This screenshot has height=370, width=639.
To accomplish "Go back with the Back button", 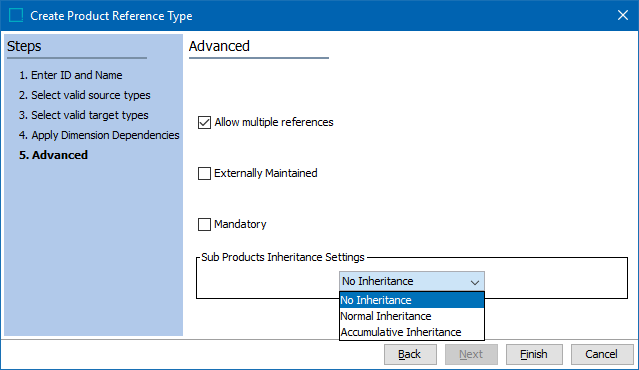I will click(x=410, y=354).
